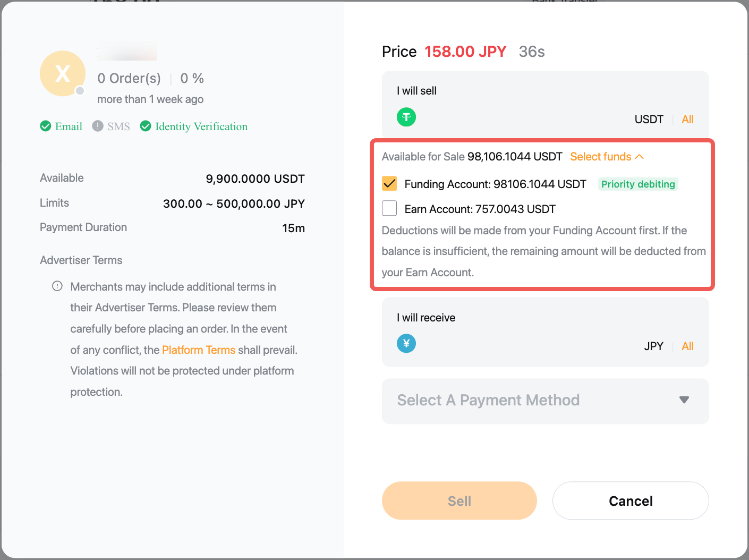Click the Identity Verification checkmark icon
The width and height of the screenshot is (749, 560).
(x=146, y=126)
